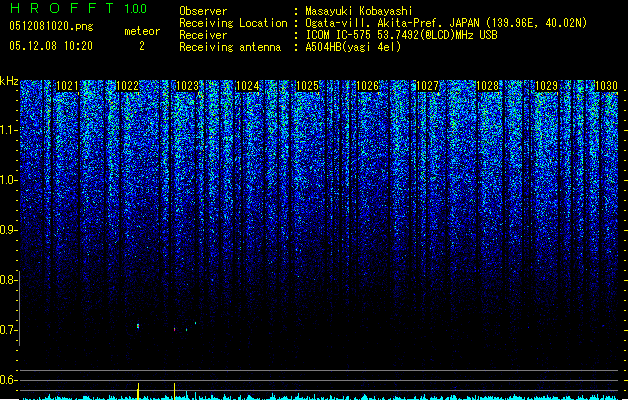
Task: Click the 1026 time marker
Action: (367, 86)
